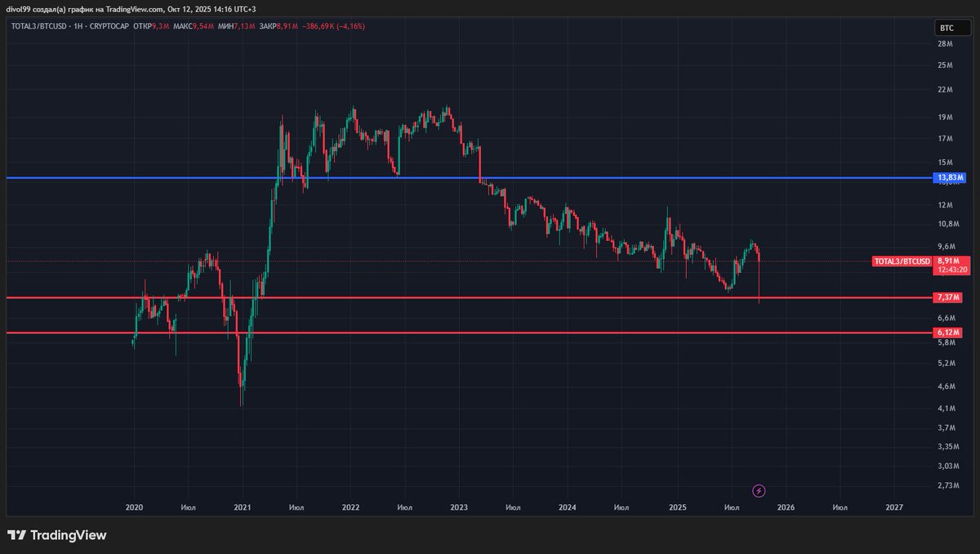Click the purple lightning event icon on the chart
The image size is (980, 554).
[758, 490]
